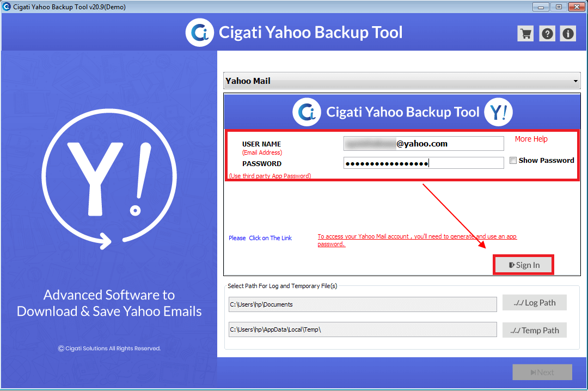This screenshot has width=588, height=391.
Task: Close the Cigati Yahoo Backup Tool window
Action: (577, 7)
